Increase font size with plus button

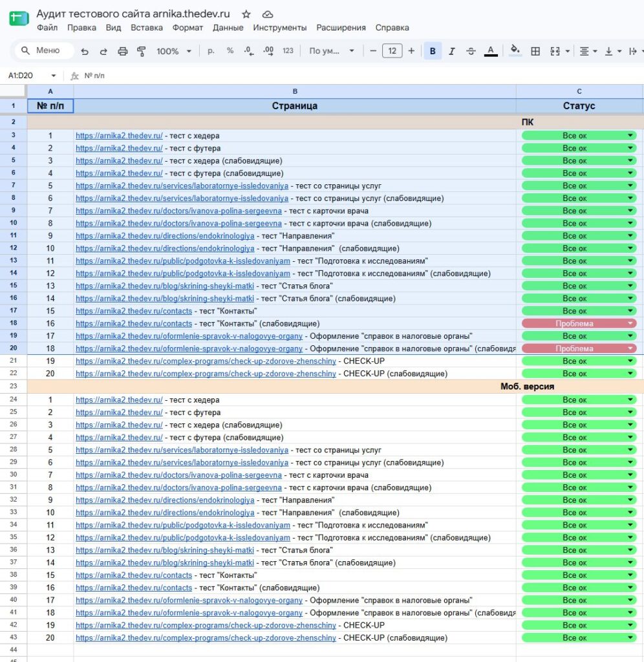[411, 51]
